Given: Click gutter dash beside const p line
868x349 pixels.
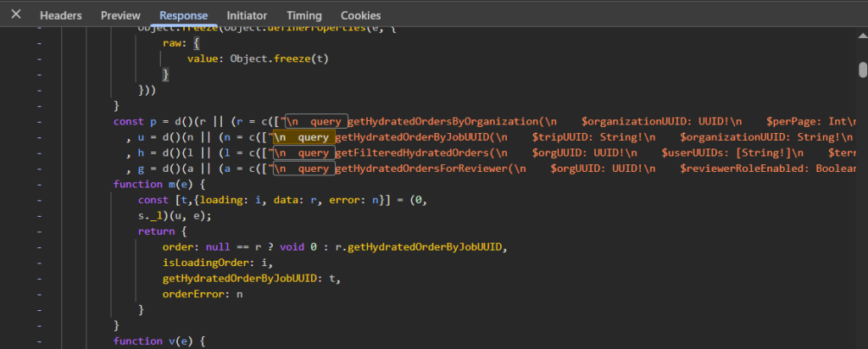Looking at the screenshot, I should (38, 121).
